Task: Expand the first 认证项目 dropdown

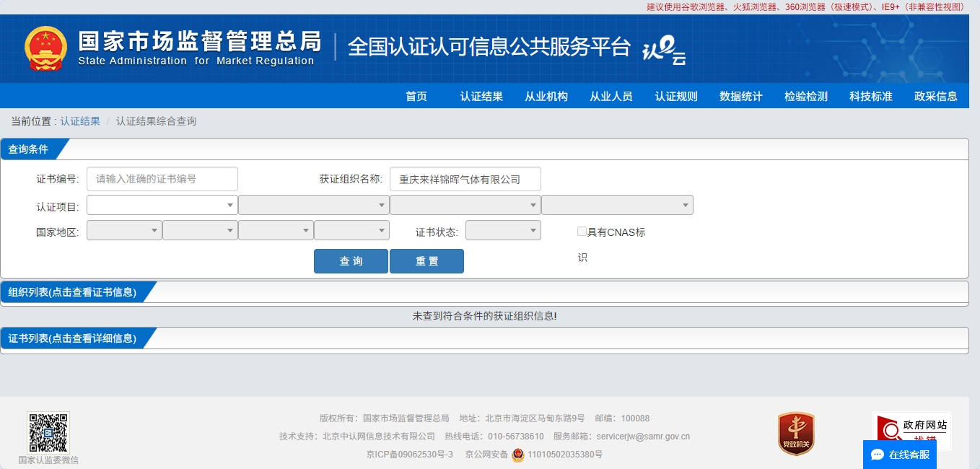Action: click(x=162, y=205)
